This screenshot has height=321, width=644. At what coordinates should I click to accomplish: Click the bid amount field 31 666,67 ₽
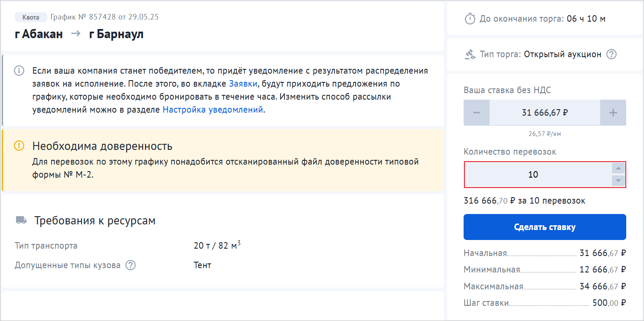[545, 113]
